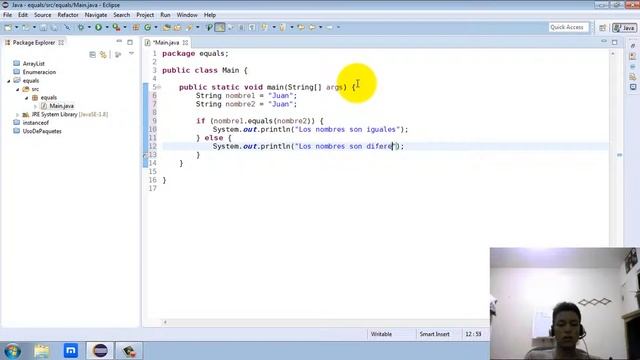Screen dimensions: 640x360
Task: Open the New dropdown arrow in toolbar
Action: click(17, 27)
